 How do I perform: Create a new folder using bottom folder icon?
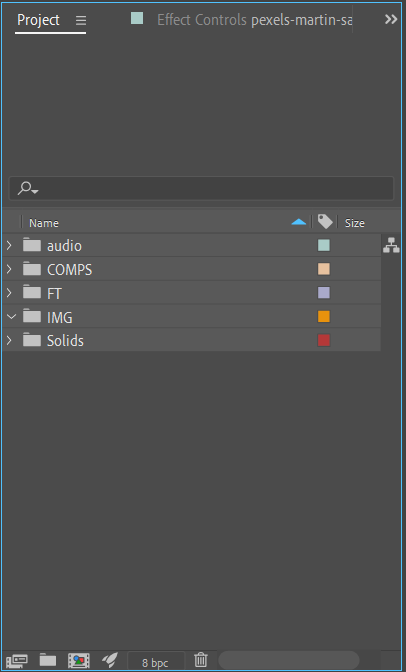coord(48,660)
